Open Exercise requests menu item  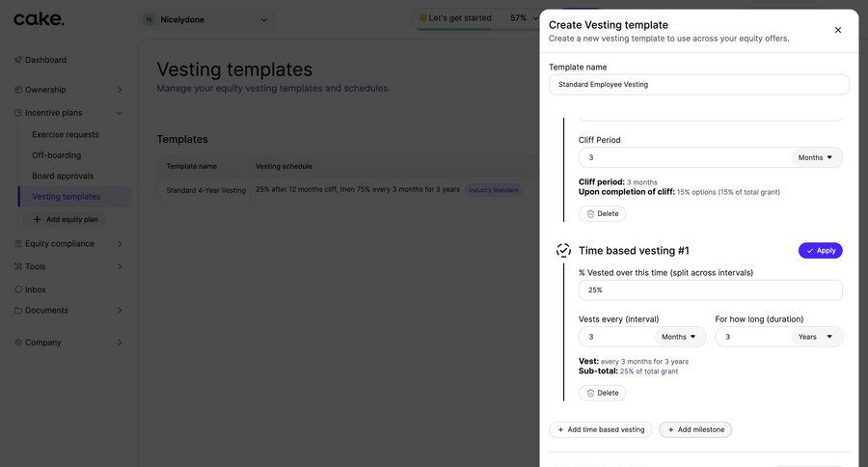(66, 135)
